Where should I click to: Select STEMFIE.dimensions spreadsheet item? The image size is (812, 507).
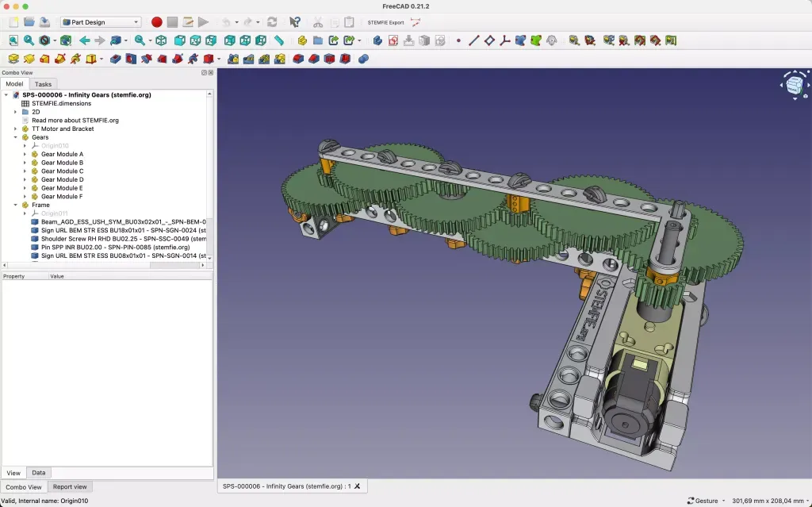(x=61, y=103)
